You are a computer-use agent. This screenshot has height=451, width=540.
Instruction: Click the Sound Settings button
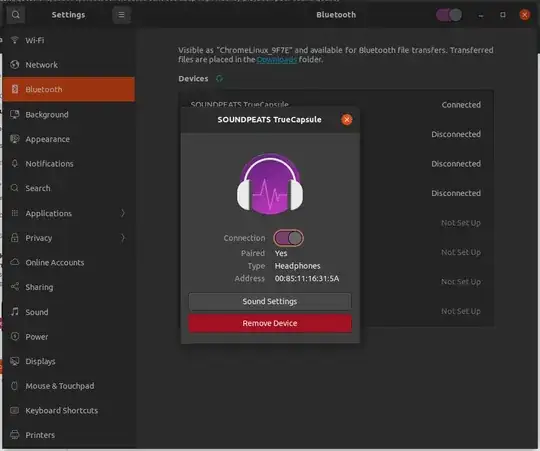click(270, 301)
